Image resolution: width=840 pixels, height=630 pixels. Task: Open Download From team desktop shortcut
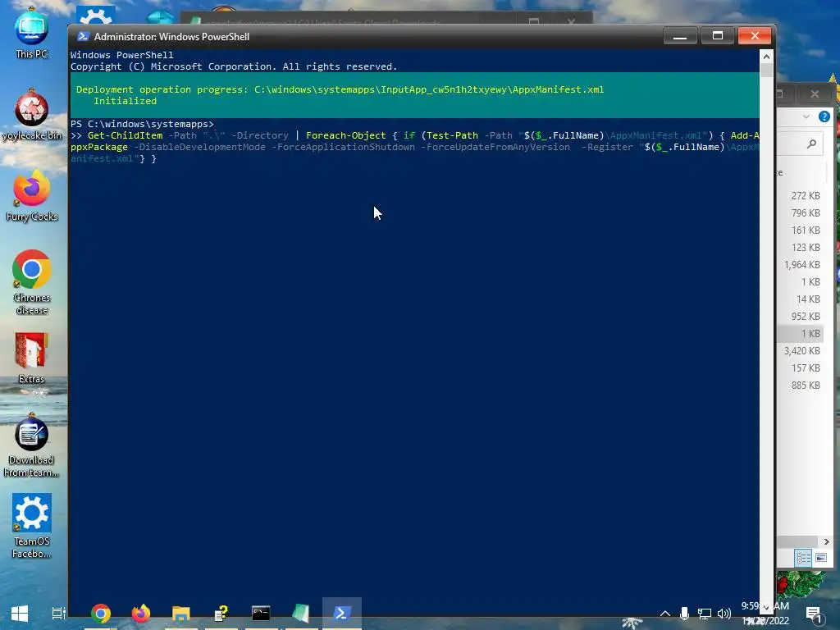coord(32,445)
